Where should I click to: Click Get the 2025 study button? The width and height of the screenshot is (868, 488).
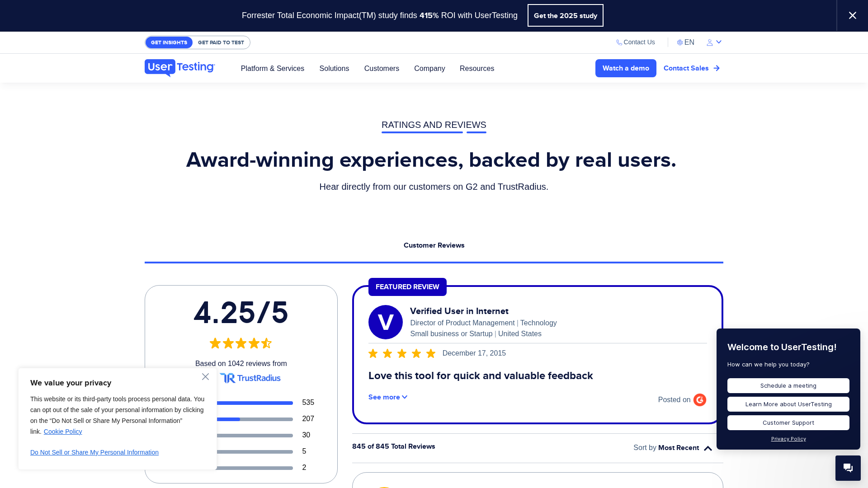[565, 15]
